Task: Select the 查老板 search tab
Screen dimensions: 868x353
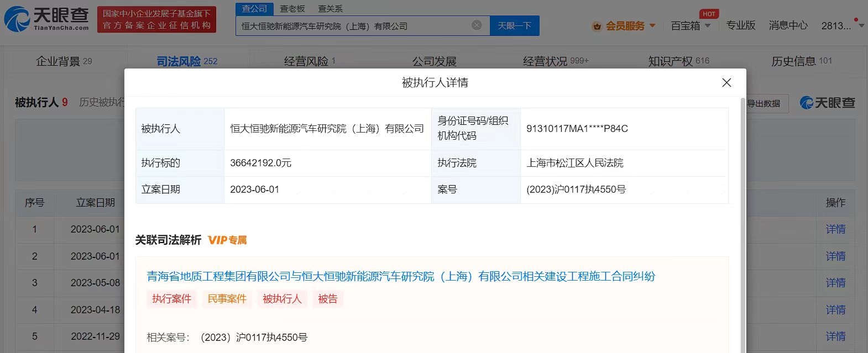Action: (x=292, y=9)
